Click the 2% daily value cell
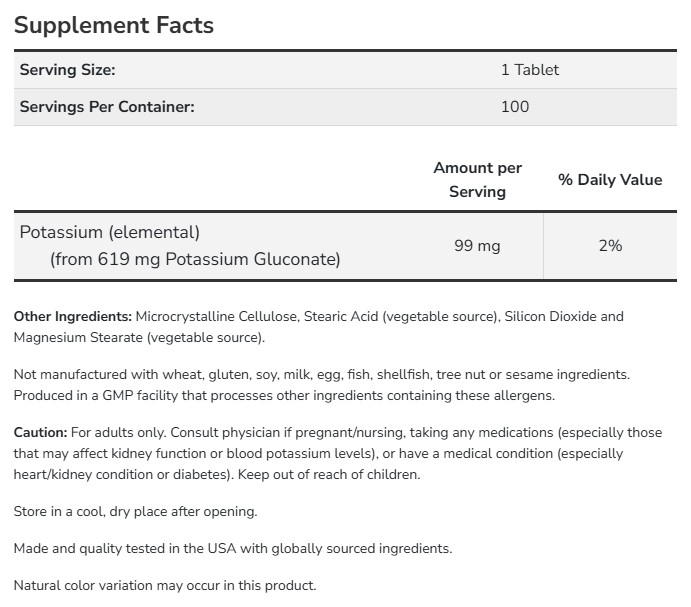The image size is (691, 607). click(609, 245)
